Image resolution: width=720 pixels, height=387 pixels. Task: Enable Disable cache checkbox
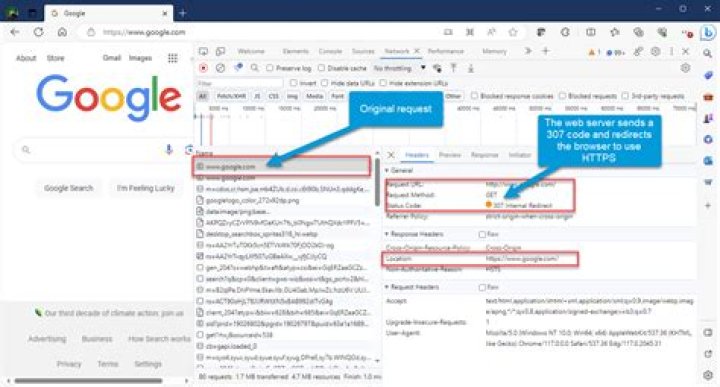point(322,68)
